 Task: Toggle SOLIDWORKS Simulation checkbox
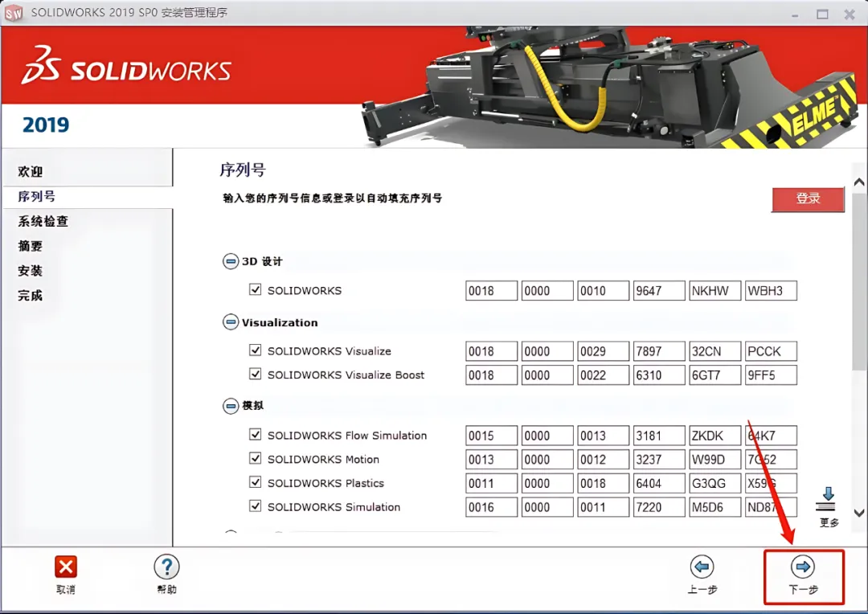pos(256,506)
